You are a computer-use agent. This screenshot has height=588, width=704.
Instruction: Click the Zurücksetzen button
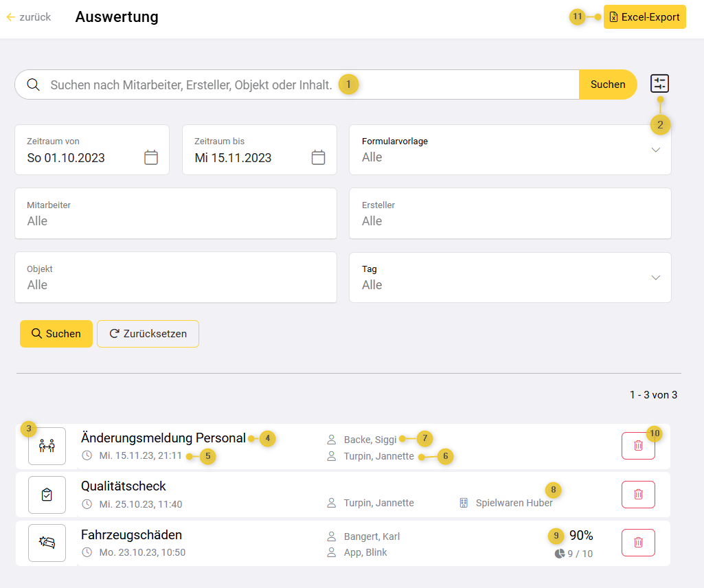click(148, 334)
